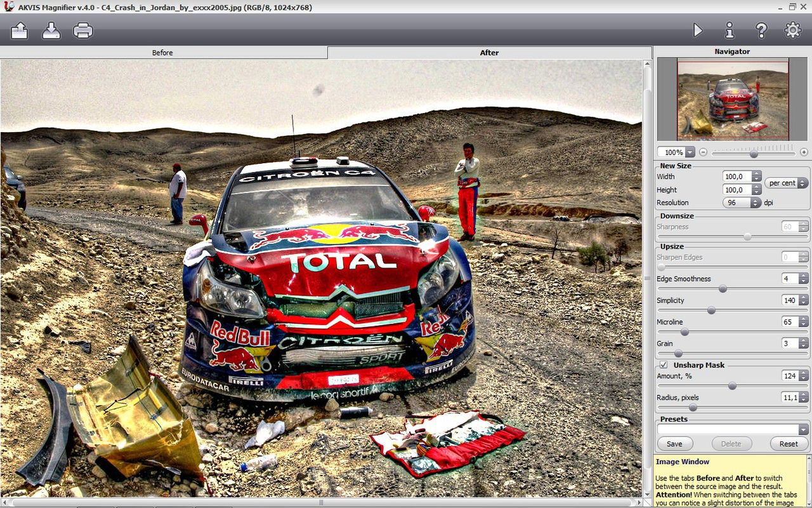
Task: Open the 100% zoom level dropdown
Action: point(690,152)
